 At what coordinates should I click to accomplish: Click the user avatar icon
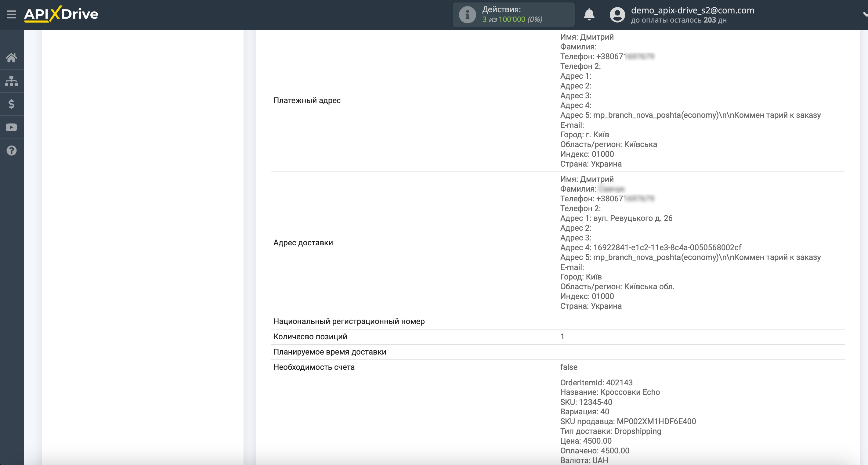(x=617, y=14)
